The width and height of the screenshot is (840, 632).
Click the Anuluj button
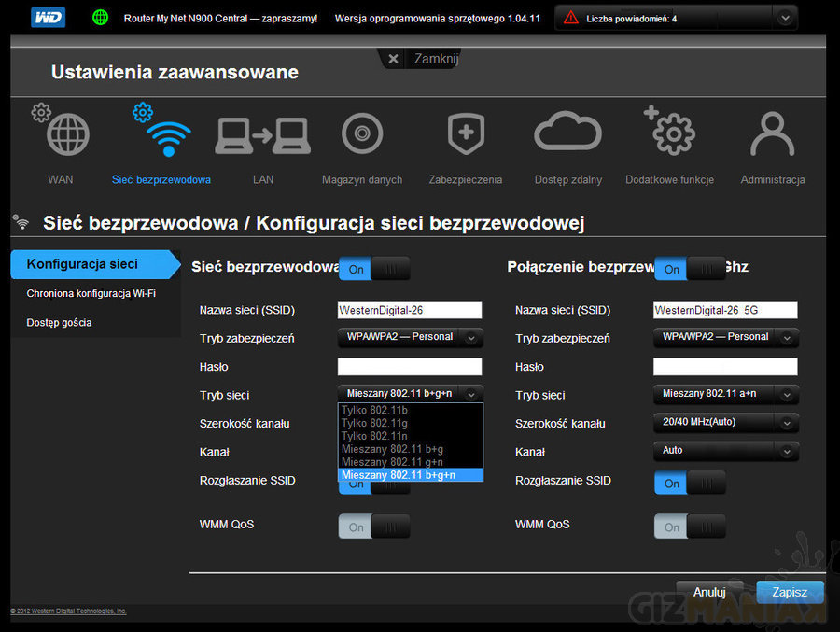point(709,592)
